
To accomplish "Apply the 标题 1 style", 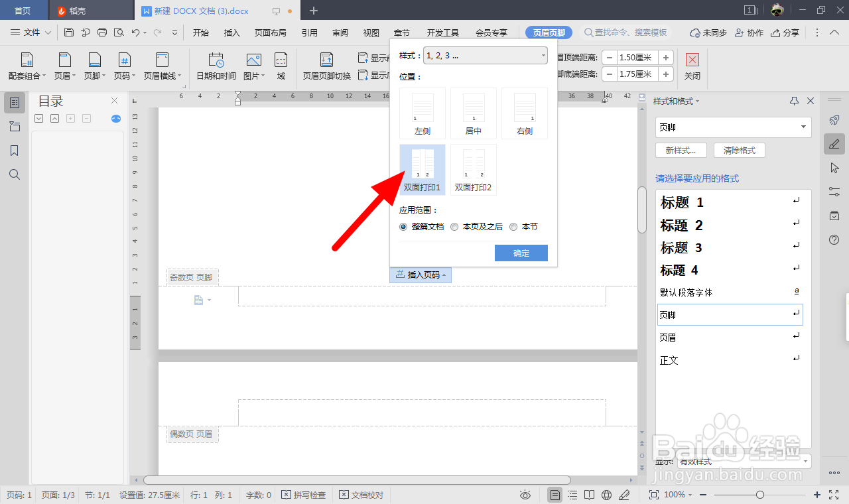I will point(730,202).
